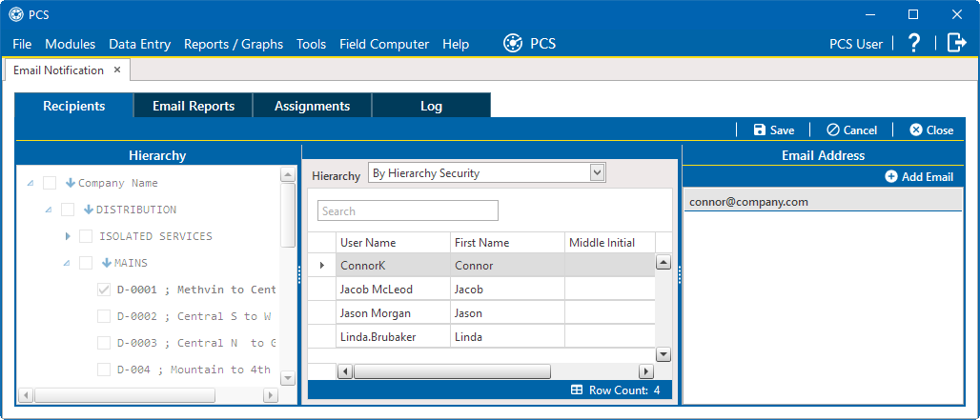Viewport: 980px width, 420px height.
Task: Click the Save button label
Action: (783, 130)
